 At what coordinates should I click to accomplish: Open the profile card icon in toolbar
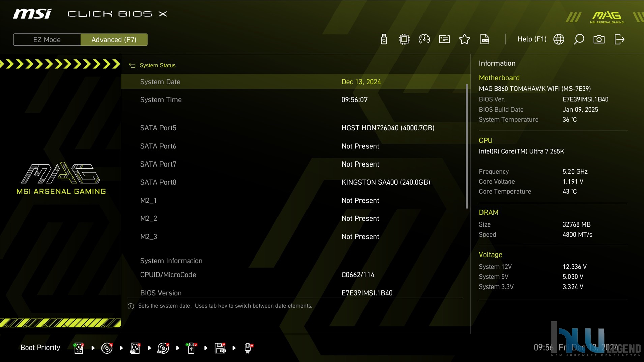444,39
